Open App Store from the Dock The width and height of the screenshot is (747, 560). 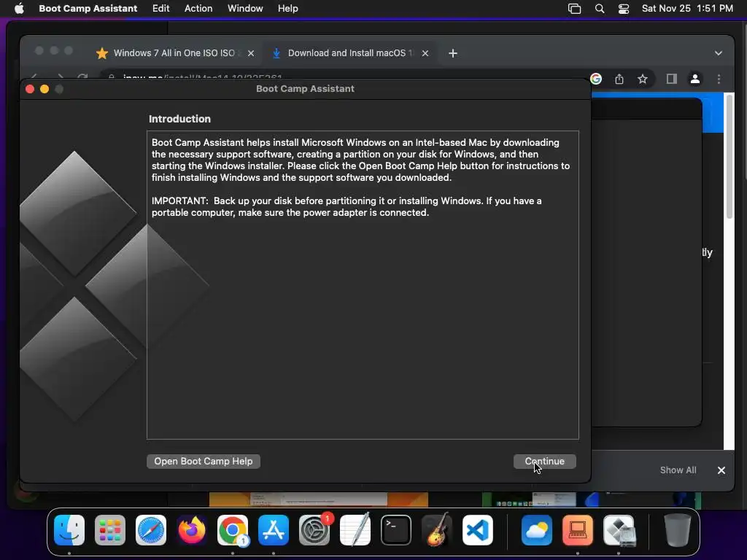click(x=274, y=530)
